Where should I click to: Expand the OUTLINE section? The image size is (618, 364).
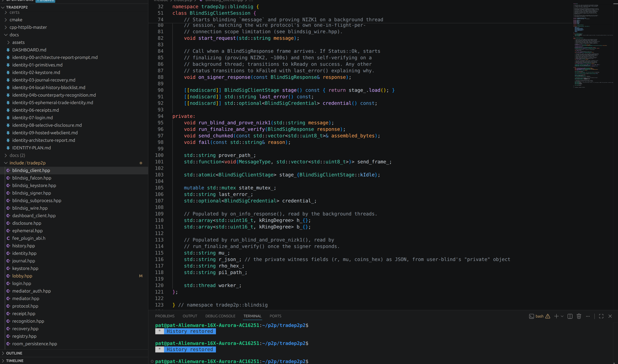[x=3, y=353]
